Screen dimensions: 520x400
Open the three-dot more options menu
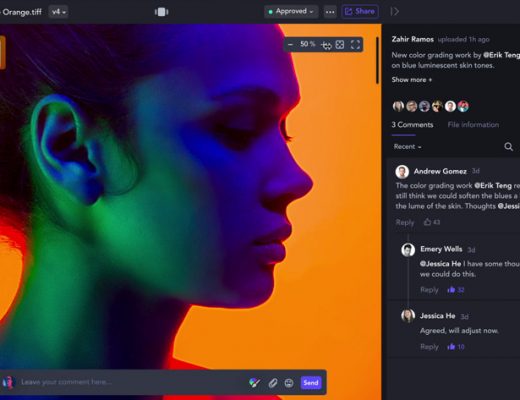click(x=330, y=12)
